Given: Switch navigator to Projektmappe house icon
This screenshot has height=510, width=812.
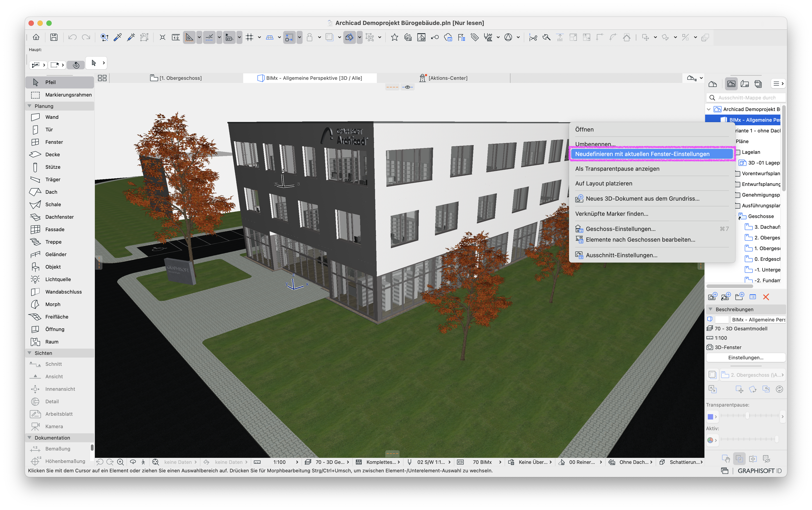Looking at the screenshot, I should coord(713,84).
